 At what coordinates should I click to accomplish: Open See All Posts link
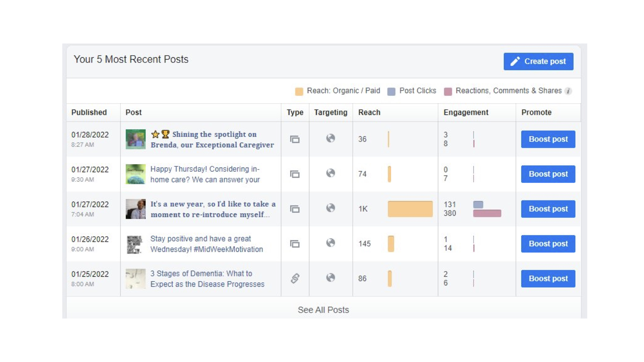click(x=323, y=310)
